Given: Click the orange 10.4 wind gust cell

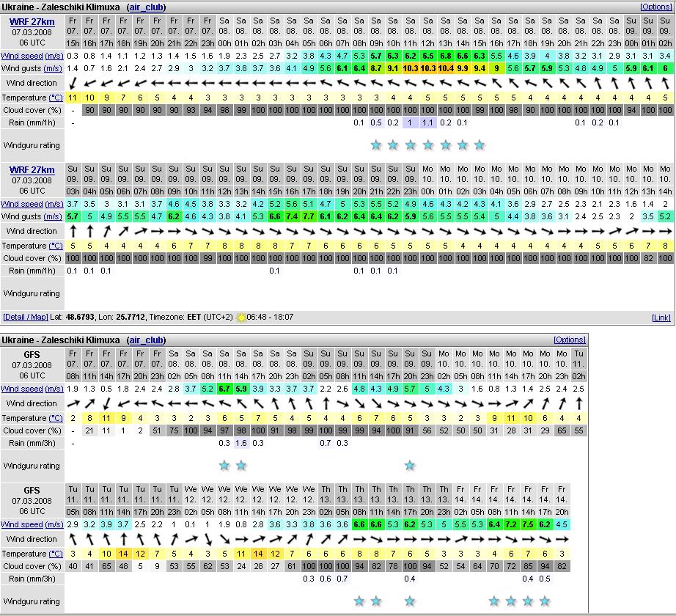Looking at the screenshot, I should 445,68.
